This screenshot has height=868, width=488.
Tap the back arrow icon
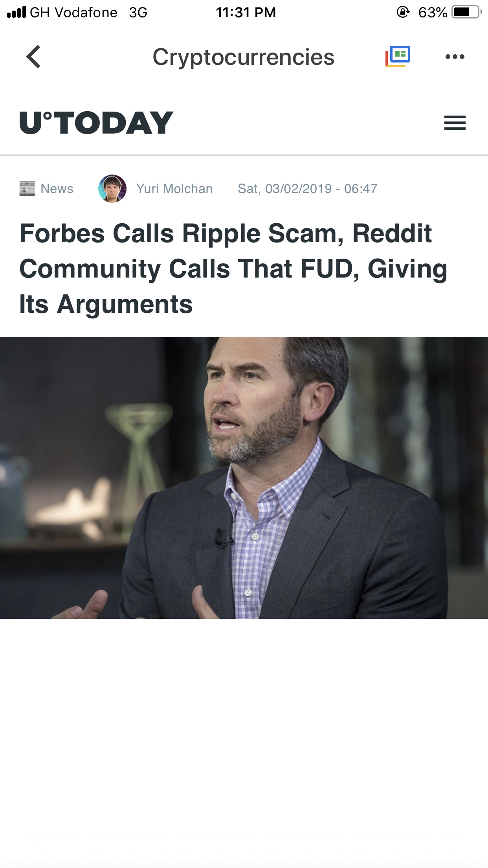pyautogui.click(x=33, y=57)
